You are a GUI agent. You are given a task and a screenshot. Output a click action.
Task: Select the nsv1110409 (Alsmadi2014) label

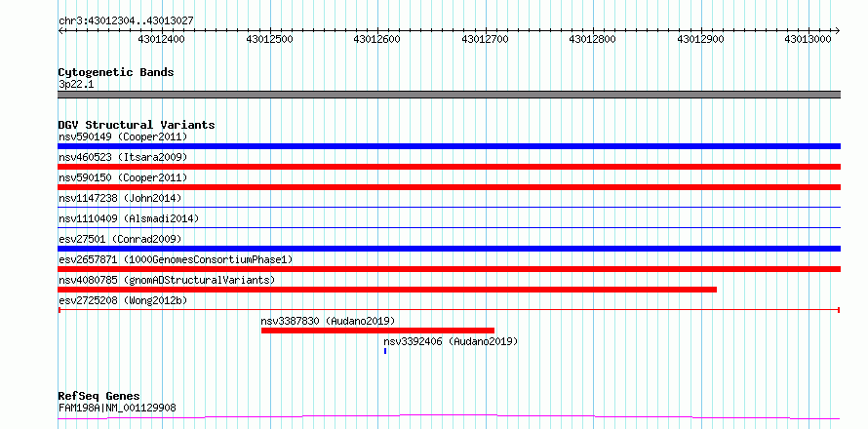(129, 218)
